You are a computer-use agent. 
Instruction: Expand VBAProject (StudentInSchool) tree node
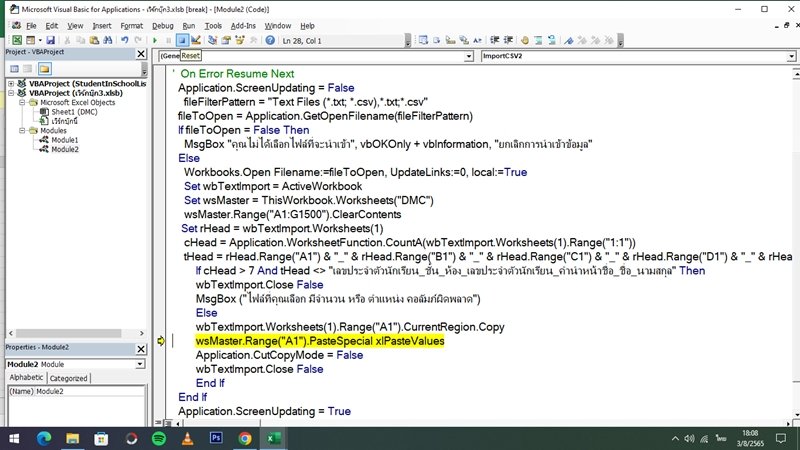point(8,84)
